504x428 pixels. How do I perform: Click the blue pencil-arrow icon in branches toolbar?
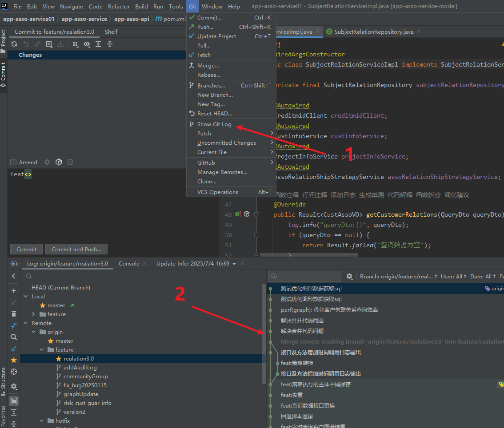(14, 349)
